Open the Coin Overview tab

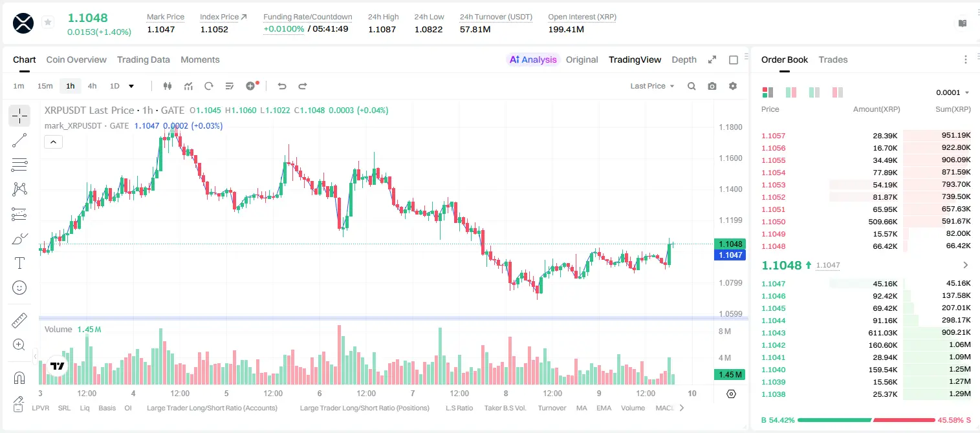pos(76,59)
